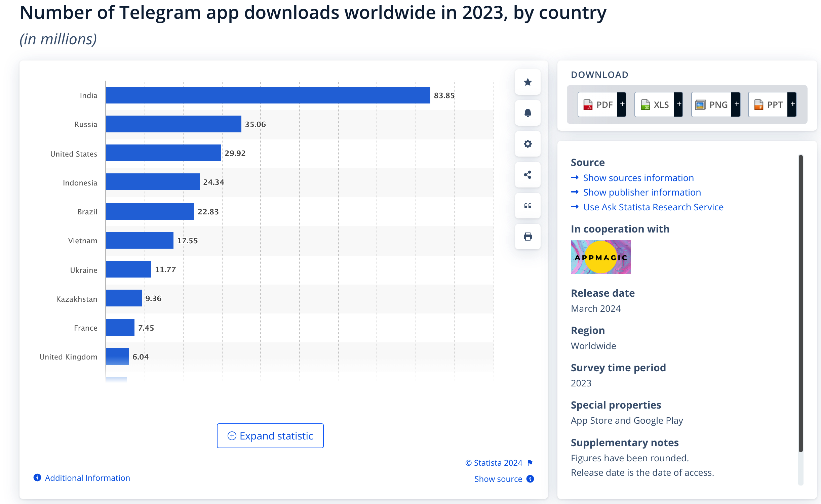Click the India bar in chart
Screen dimensions: 821x504
click(x=268, y=95)
